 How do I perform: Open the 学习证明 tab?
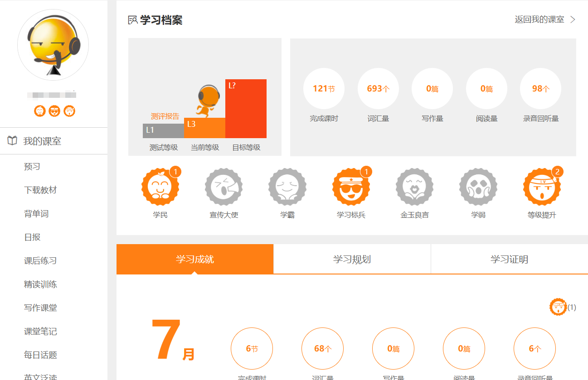coord(510,259)
